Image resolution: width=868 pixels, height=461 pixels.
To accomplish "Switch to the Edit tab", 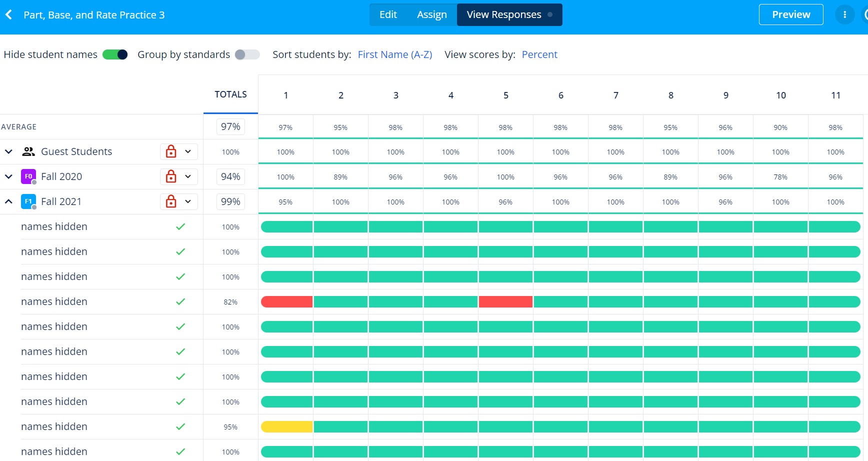I will pyautogui.click(x=388, y=15).
